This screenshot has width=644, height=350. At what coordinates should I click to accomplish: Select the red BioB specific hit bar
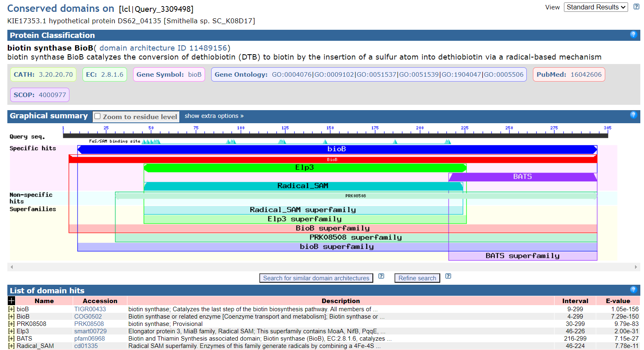point(333,159)
